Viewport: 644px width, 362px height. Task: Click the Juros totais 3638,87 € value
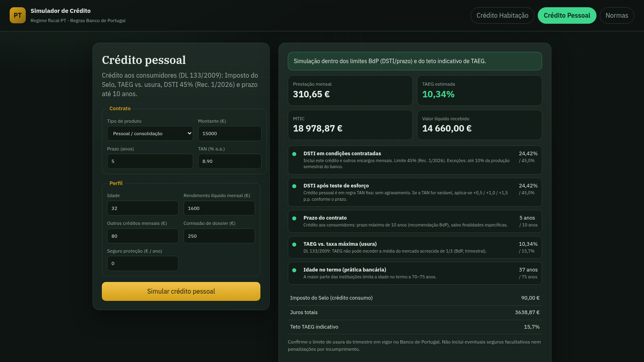(x=527, y=313)
